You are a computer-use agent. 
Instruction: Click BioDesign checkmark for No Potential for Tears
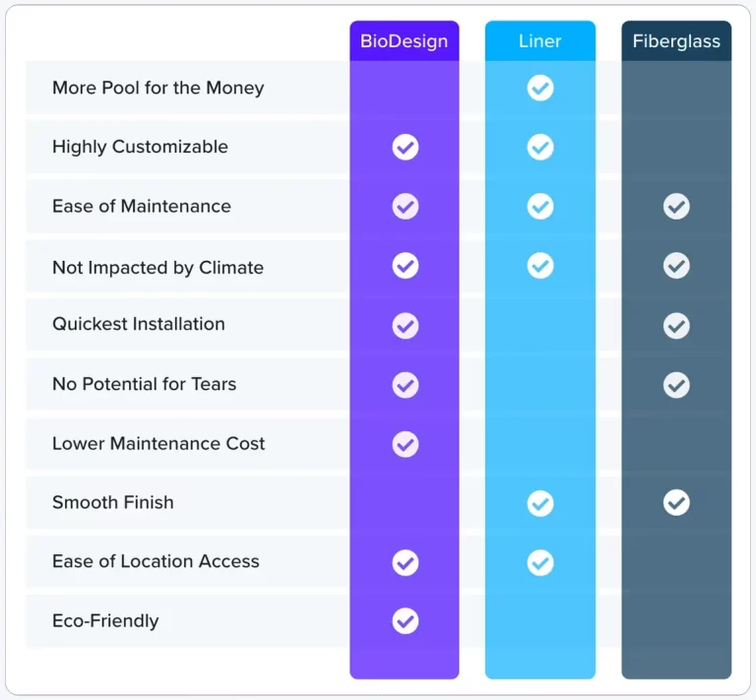click(x=406, y=385)
